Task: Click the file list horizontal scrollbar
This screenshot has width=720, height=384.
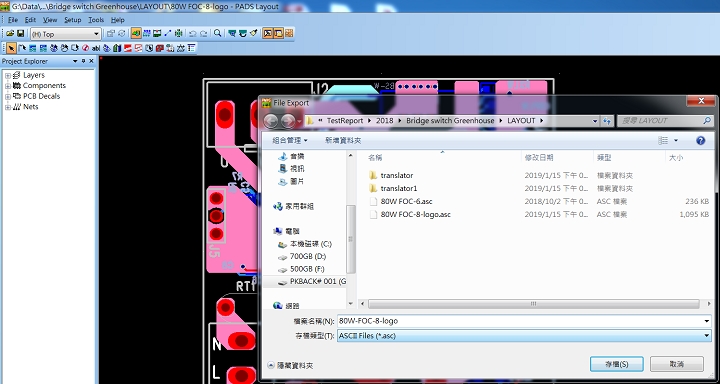Action: point(534,304)
